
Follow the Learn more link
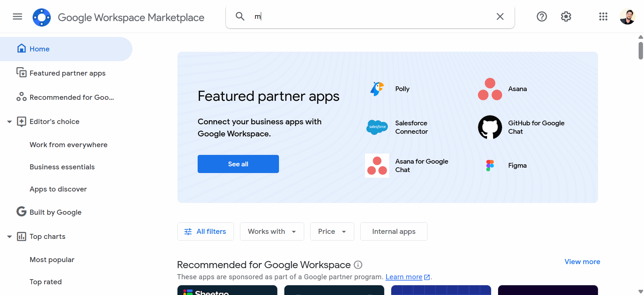click(404, 277)
